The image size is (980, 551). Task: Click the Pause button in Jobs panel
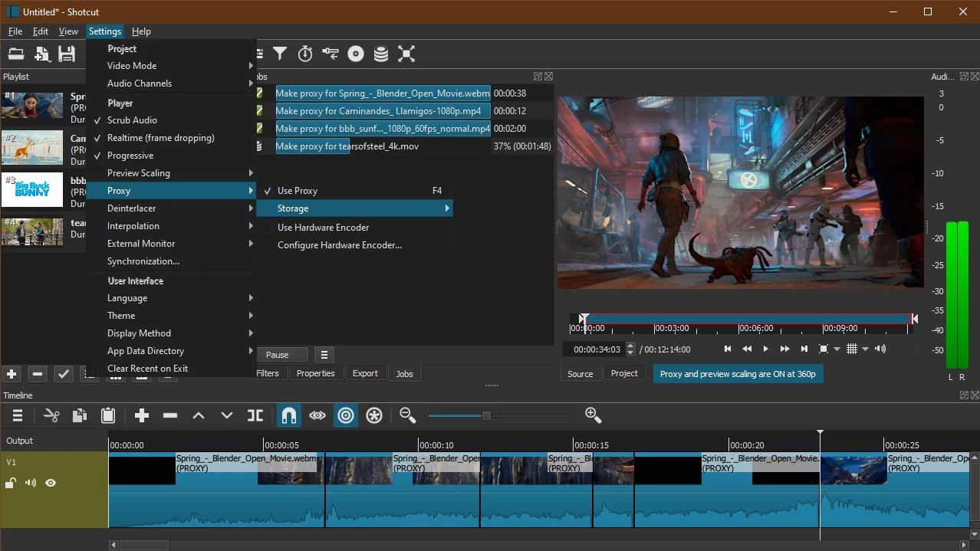(278, 355)
